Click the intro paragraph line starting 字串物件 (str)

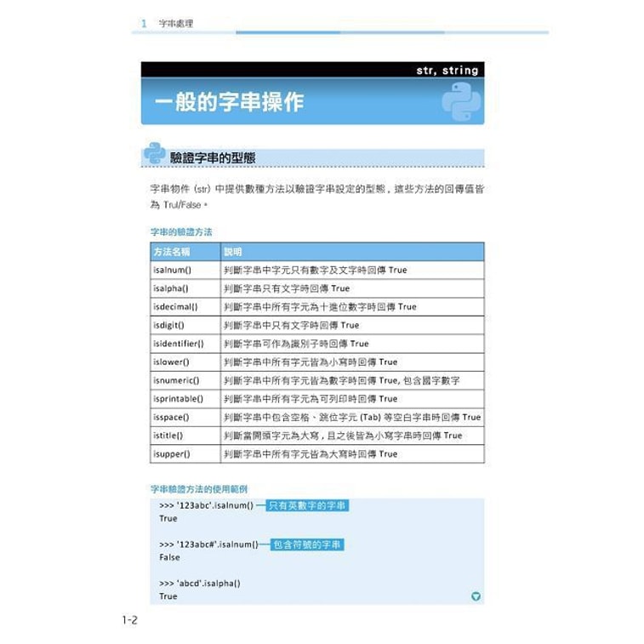pyautogui.click(x=317, y=189)
